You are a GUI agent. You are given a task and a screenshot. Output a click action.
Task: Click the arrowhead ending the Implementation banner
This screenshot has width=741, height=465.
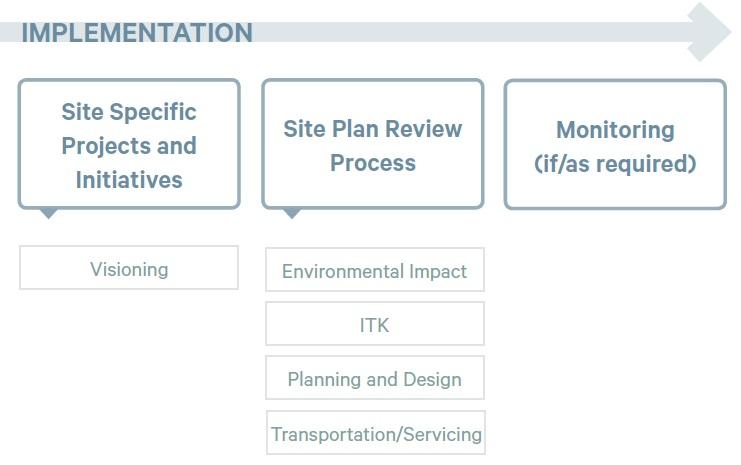[710, 32]
